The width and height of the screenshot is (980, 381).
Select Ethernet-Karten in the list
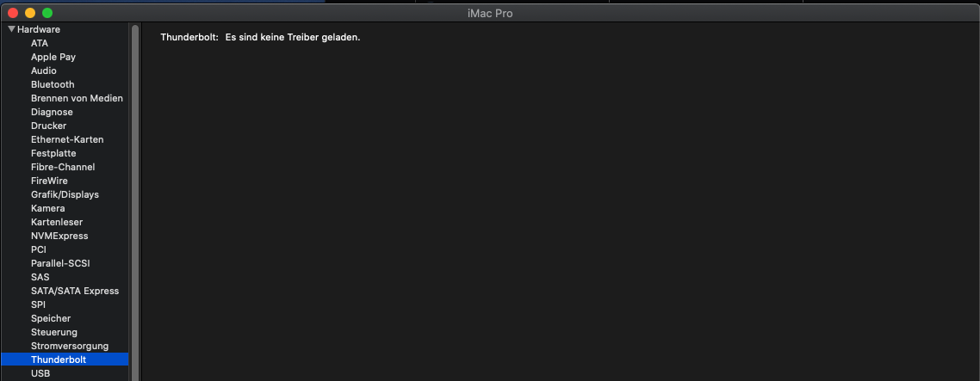pyautogui.click(x=67, y=139)
